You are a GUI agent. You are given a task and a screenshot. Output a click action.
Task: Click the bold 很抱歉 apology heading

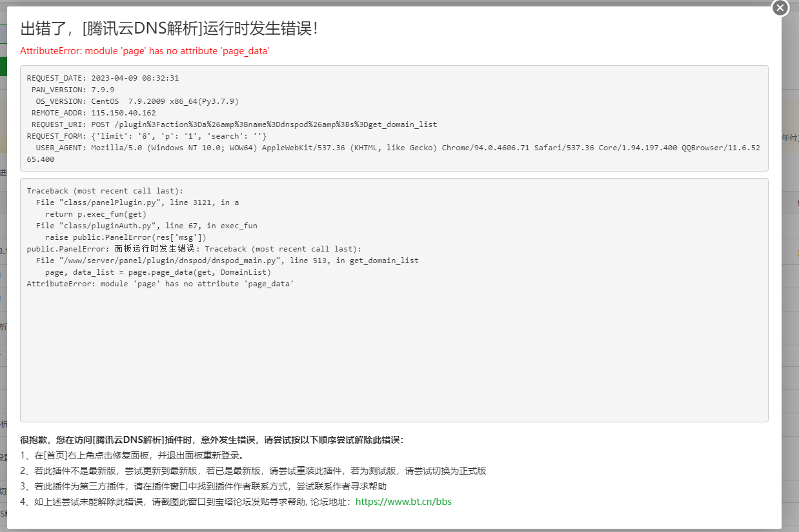(x=212, y=440)
